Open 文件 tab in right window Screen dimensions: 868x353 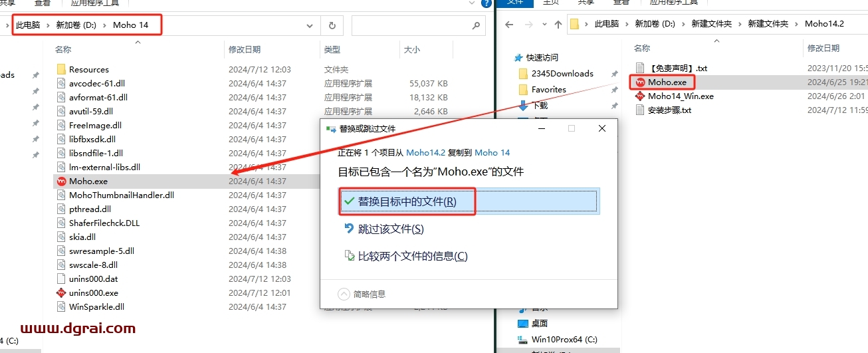pyautogui.click(x=515, y=3)
